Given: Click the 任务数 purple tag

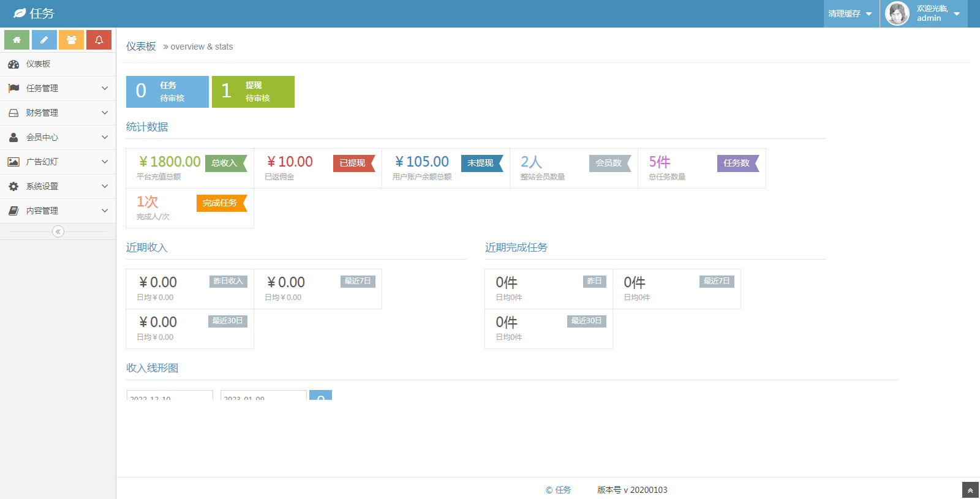Looking at the screenshot, I should [x=738, y=163].
